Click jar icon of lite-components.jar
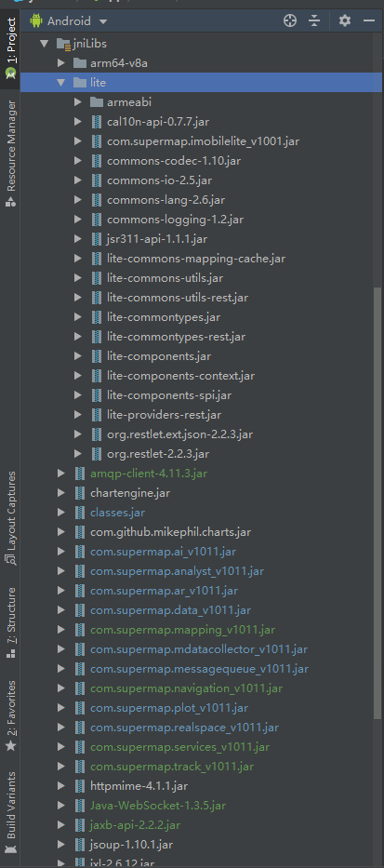Screen dimensions: 384x868 97,356
